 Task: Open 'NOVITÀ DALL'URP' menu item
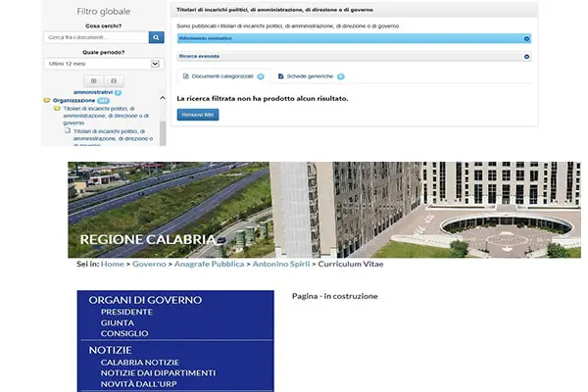[139, 384]
